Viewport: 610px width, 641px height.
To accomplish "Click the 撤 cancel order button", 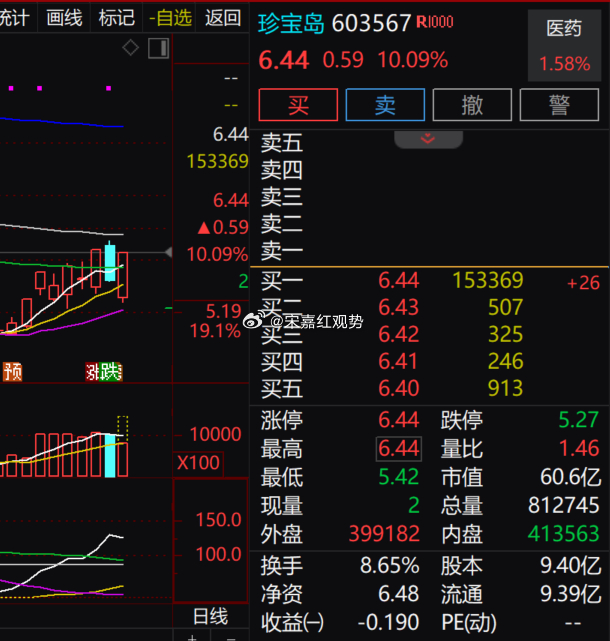I will [x=472, y=105].
